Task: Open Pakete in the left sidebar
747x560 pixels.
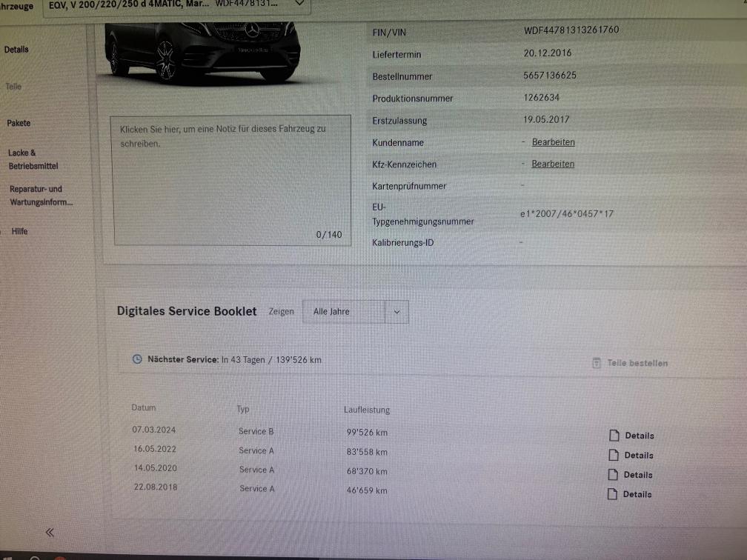Action: click(19, 123)
